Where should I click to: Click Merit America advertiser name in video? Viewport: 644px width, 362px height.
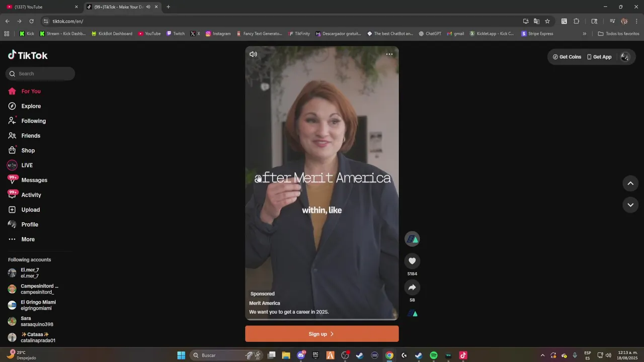point(265,303)
